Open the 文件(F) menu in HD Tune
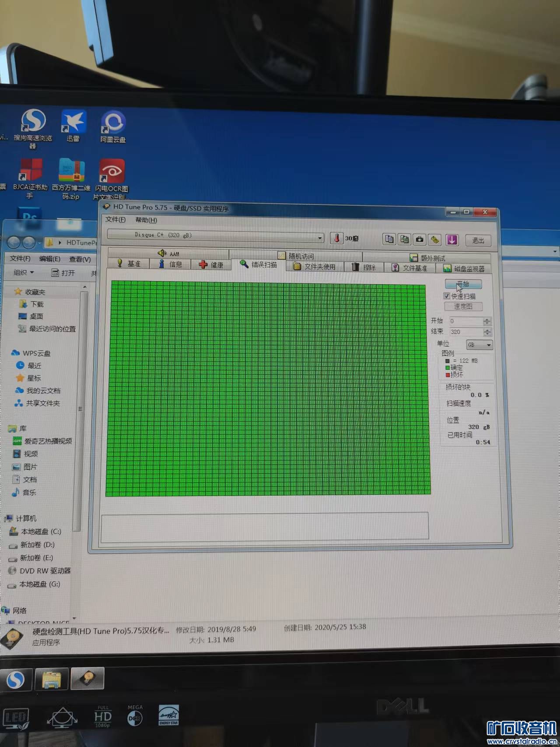The height and width of the screenshot is (747, 560). [x=115, y=219]
